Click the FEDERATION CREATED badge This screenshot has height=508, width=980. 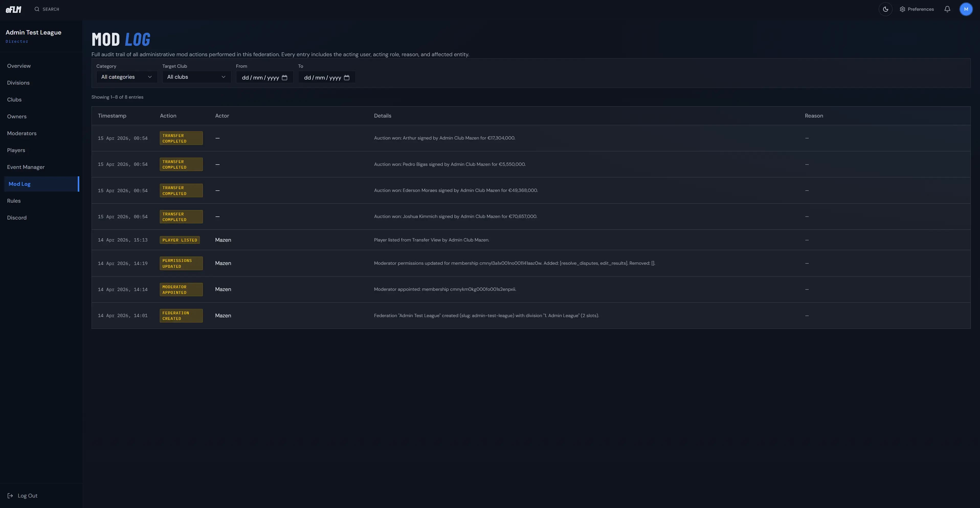click(181, 316)
